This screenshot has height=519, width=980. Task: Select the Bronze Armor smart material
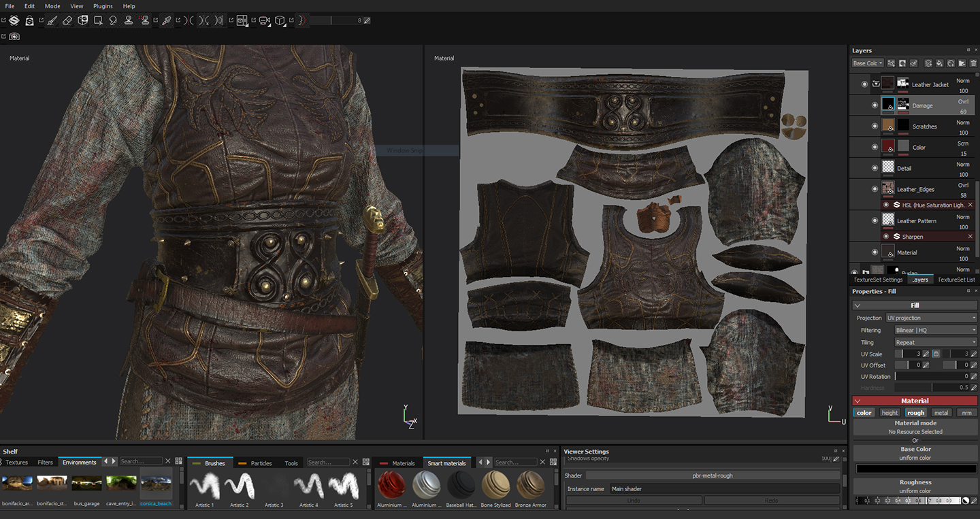click(530, 490)
